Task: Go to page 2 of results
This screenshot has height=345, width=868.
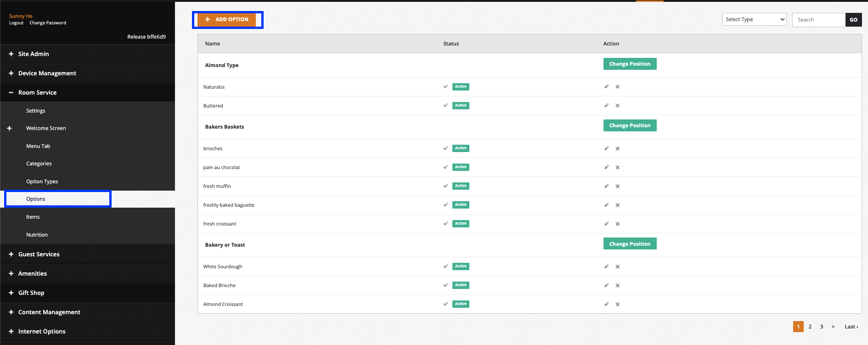Action: [810, 327]
